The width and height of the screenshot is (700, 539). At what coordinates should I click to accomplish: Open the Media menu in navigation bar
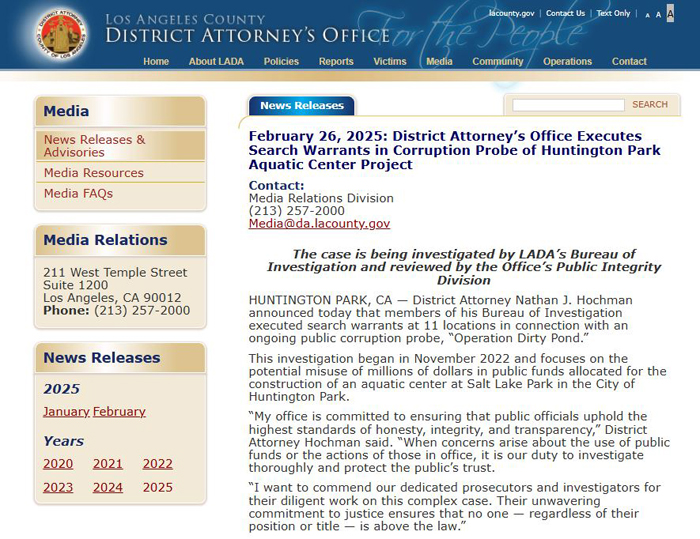pos(439,62)
